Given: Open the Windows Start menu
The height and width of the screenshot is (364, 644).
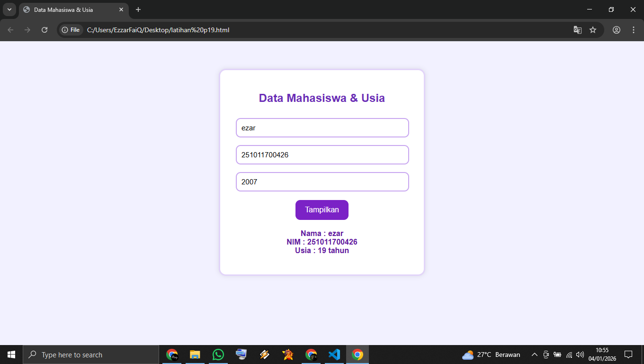Looking at the screenshot, I should click(x=11, y=355).
